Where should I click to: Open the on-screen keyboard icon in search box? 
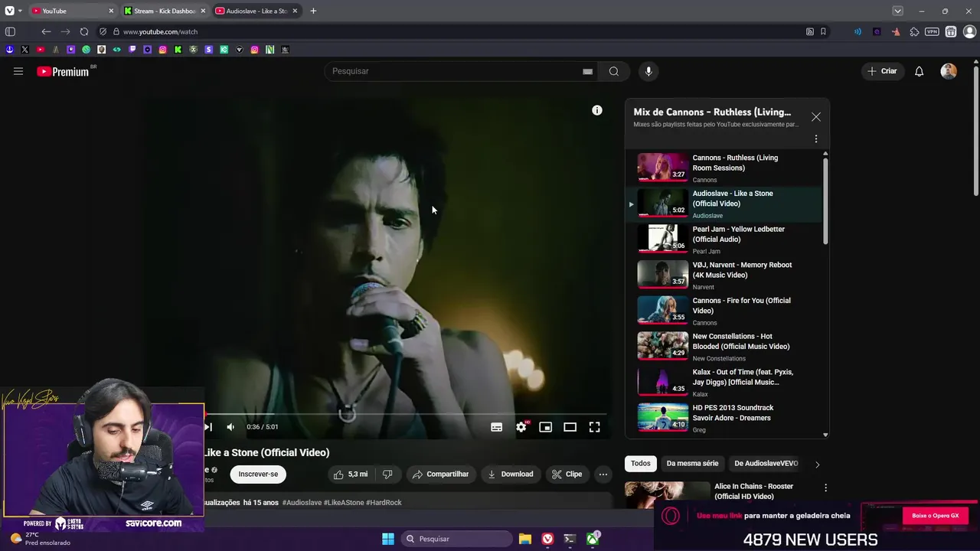pos(587,71)
